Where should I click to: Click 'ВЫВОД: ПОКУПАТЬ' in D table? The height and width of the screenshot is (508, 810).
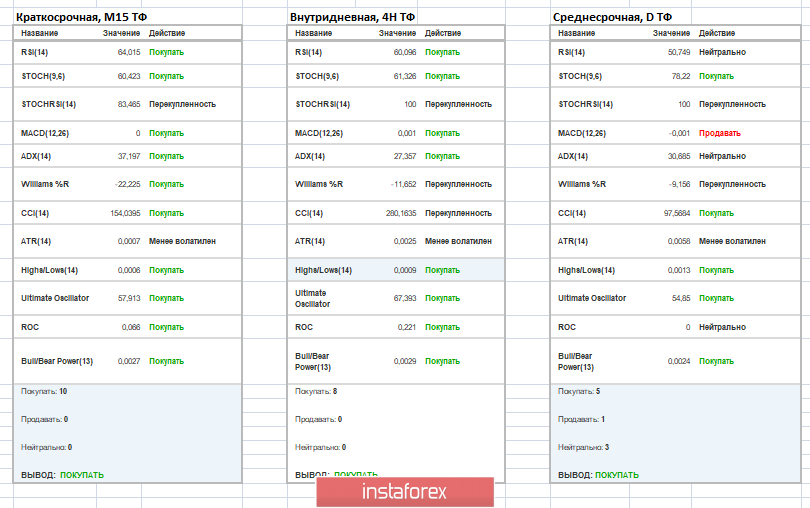(x=598, y=475)
